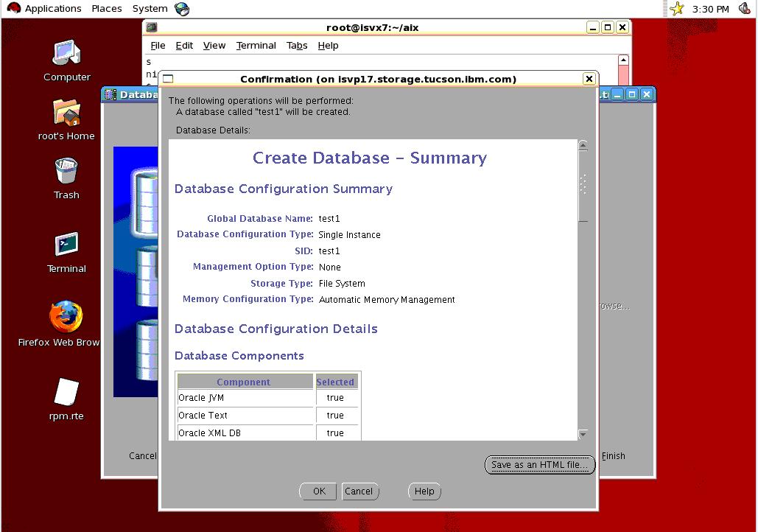Click Help in the Confirmation dialog
The width and height of the screenshot is (758, 532).
[424, 491]
